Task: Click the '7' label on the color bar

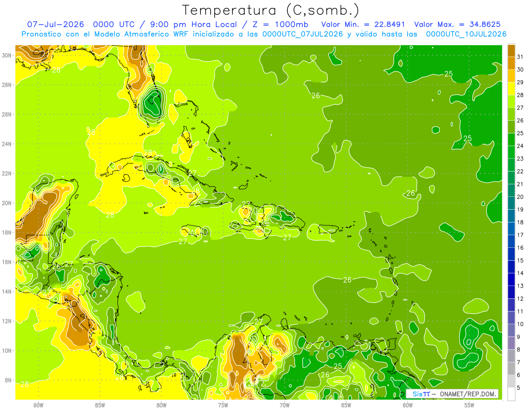Action: coord(519,363)
